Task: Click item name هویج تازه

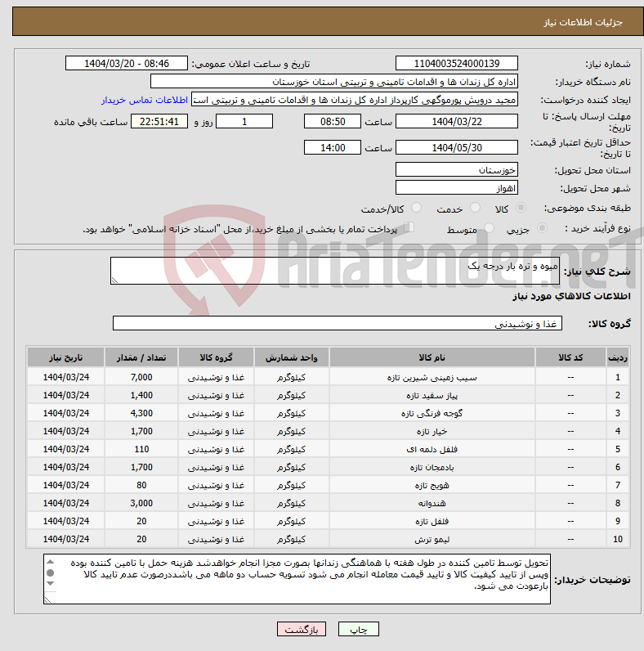Action: (432, 485)
